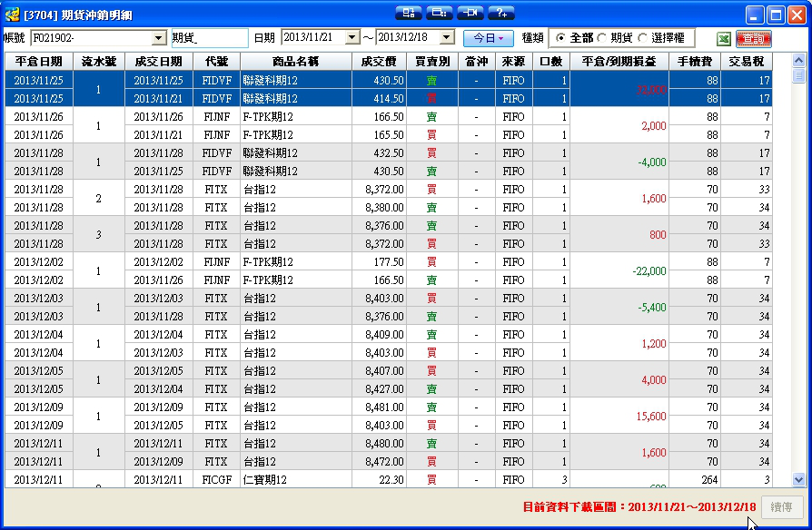Image resolution: width=812 pixels, height=530 pixels.
Task: Sort by 成交價 column header
Action: click(x=379, y=62)
